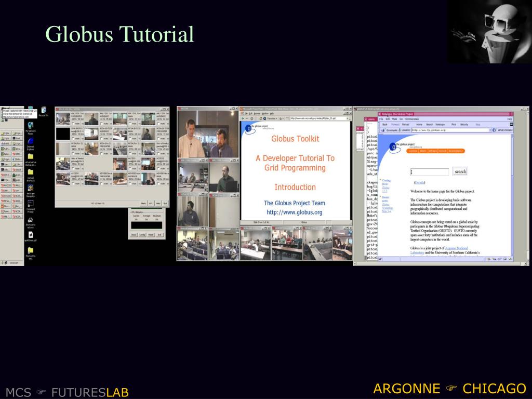The image size is (532, 399).
Task: Click Back in the Netscape toolbar
Action: (385, 125)
